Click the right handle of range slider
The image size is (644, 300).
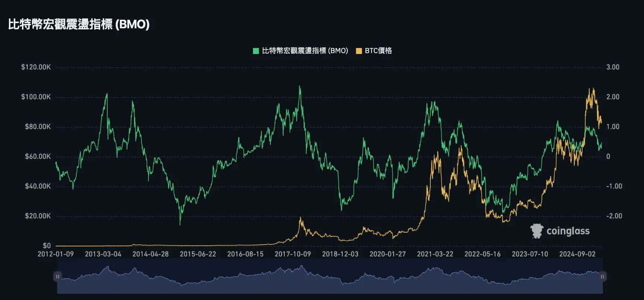(x=602, y=277)
